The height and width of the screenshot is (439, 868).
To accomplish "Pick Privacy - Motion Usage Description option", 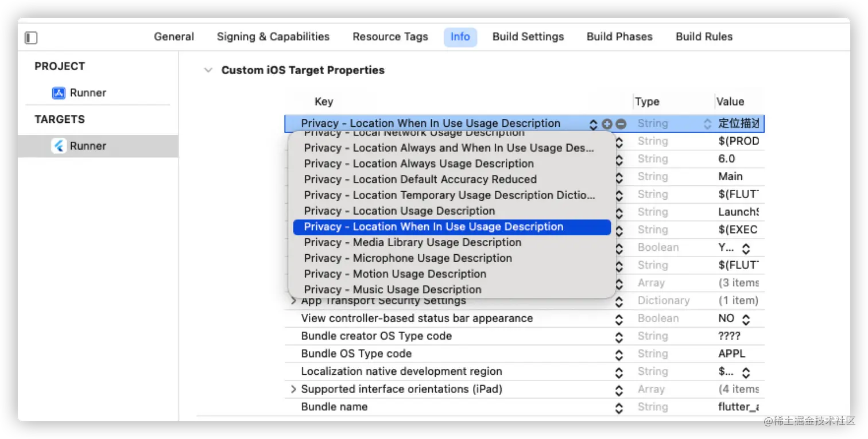I will [x=395, y=274].
